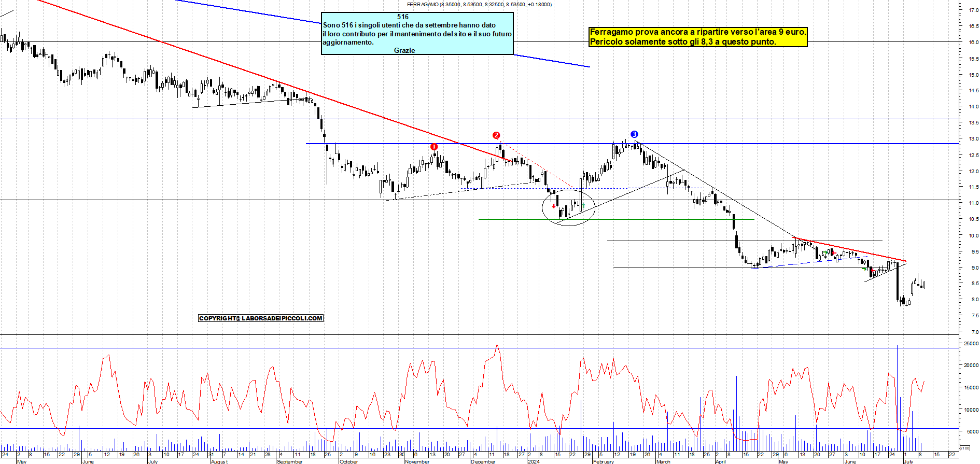This screenshot has height=464, width=980.
Task: Click the 17.0 price axis label
Action: 973,10
